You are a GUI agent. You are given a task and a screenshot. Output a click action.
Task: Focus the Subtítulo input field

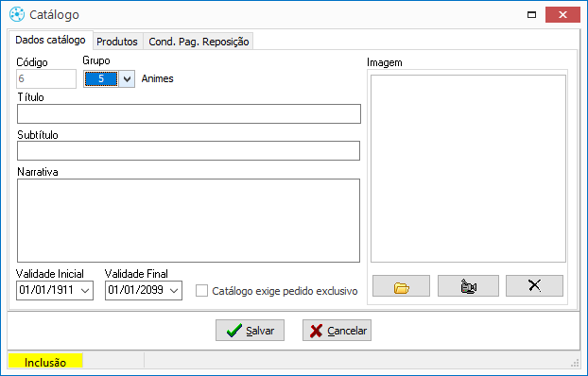click(x=189, y=151)
